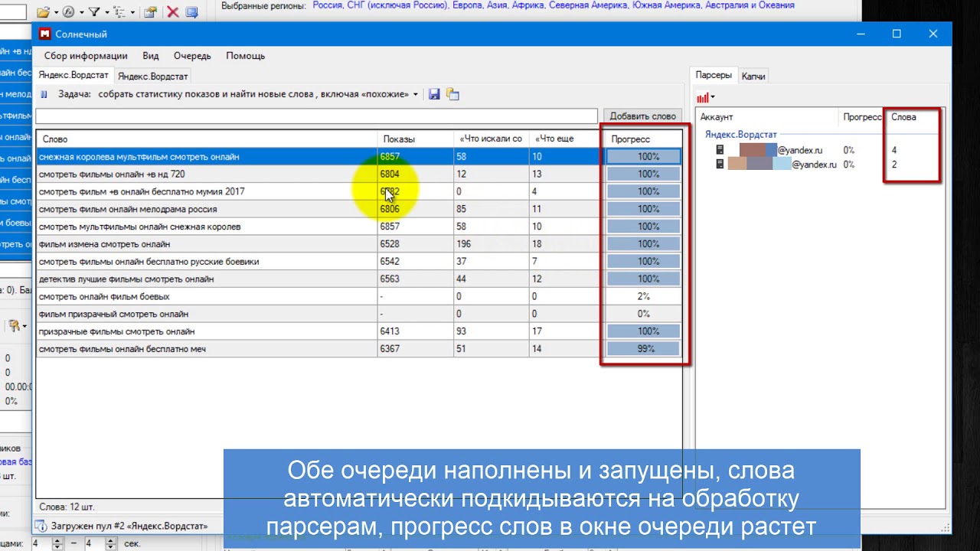Open the task type dropdown arrow
980x551 pixels.
click(x=416, y=95)
